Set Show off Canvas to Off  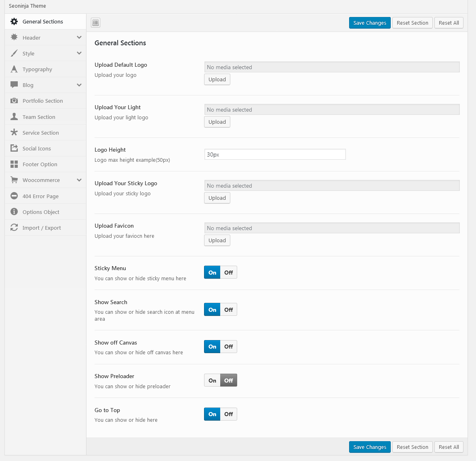point(229,347)
